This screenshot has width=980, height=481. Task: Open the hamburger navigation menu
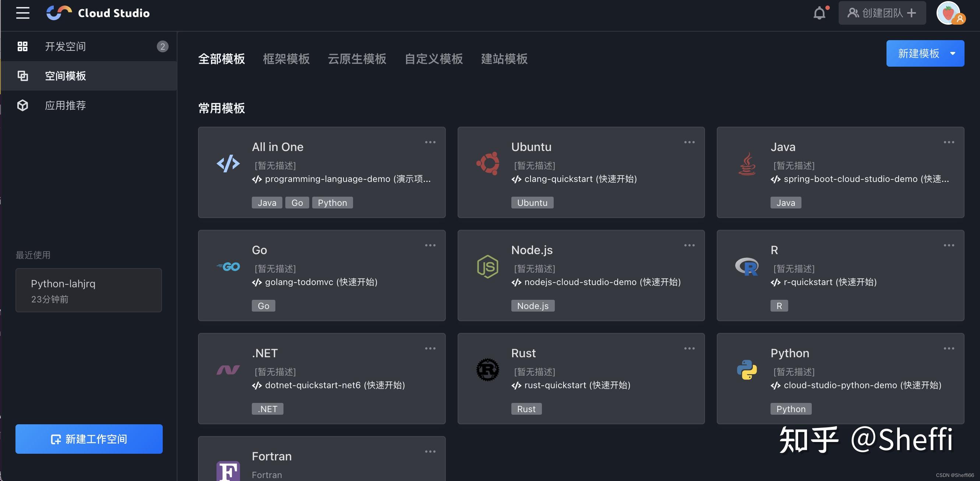point(22,13)
